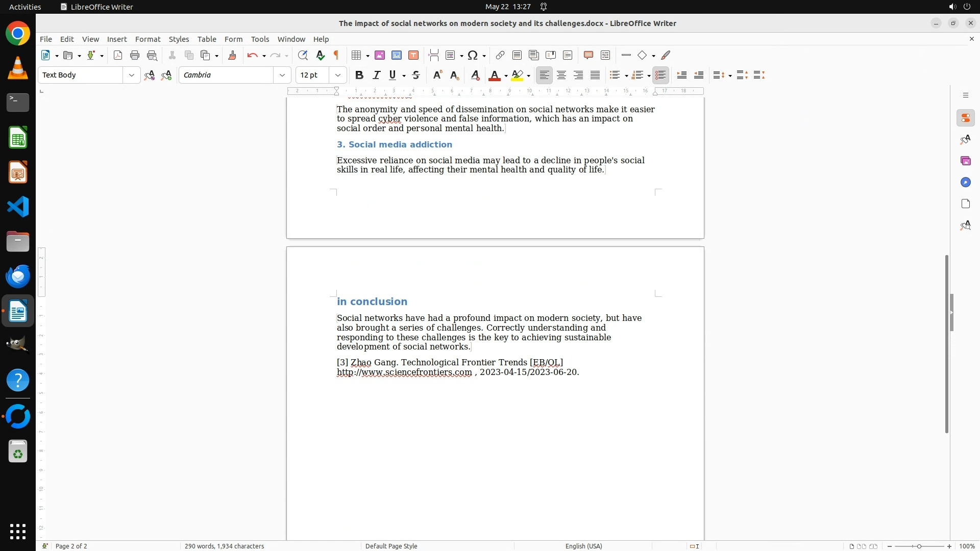
Task: Open the Format menu
Action: coord(148,39)
